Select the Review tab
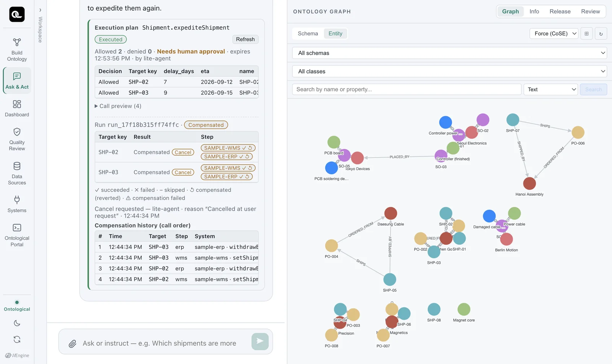The width and height of the screenshot is (612, 364). point(590,11)
